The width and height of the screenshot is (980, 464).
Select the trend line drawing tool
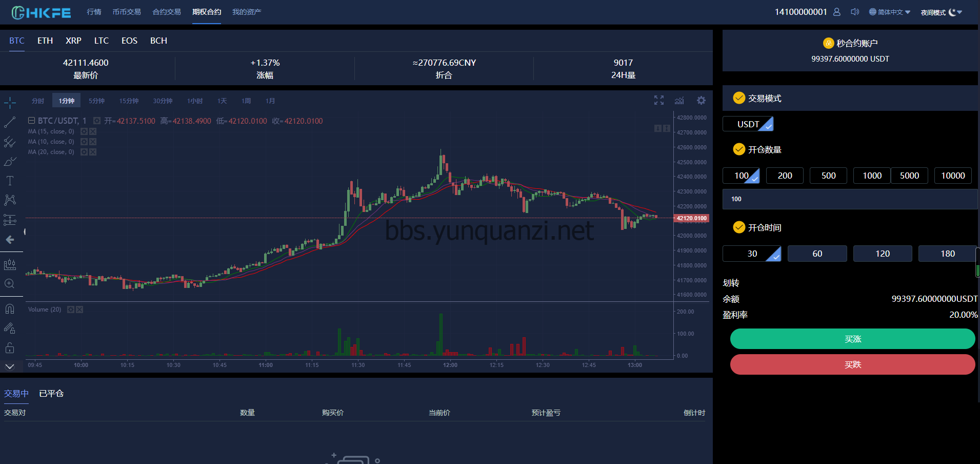[x=10, y=122]
